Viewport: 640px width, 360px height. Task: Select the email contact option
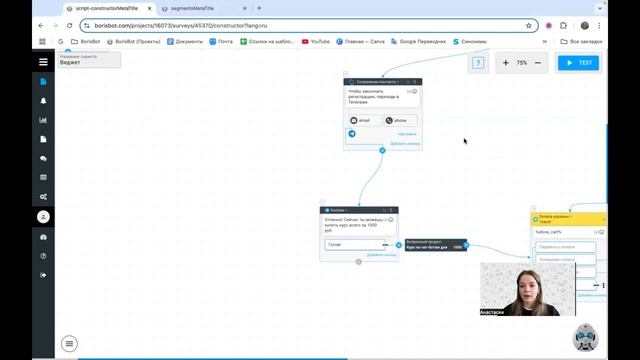(x=364, y=120)
